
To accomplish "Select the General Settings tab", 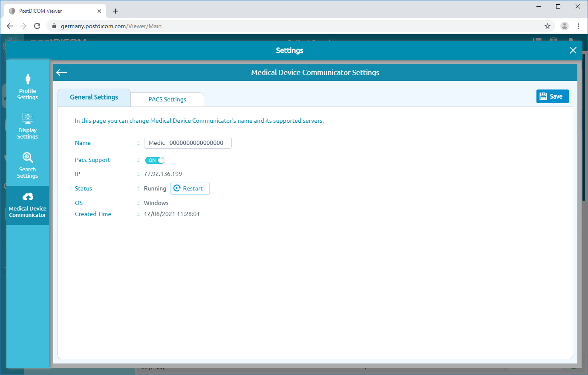I will tap(94, 97).
